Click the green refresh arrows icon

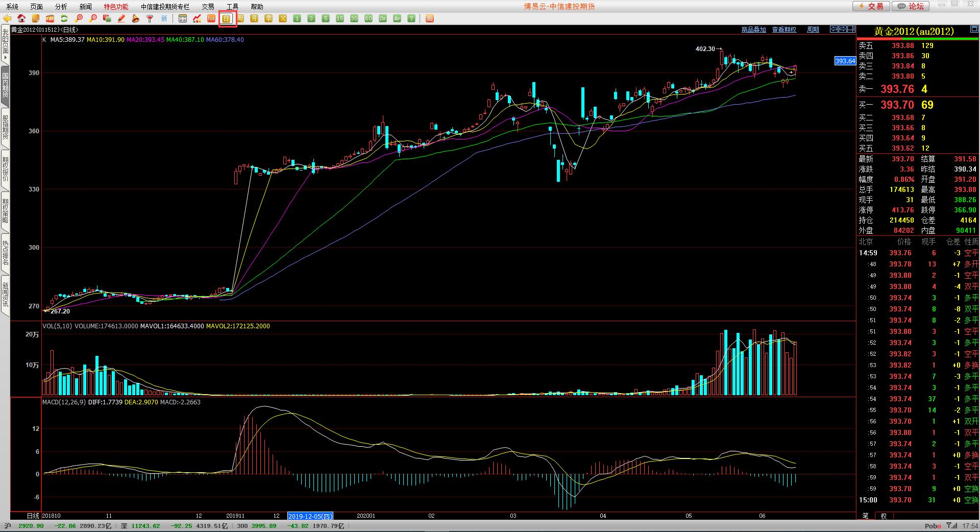click(64, 19)
